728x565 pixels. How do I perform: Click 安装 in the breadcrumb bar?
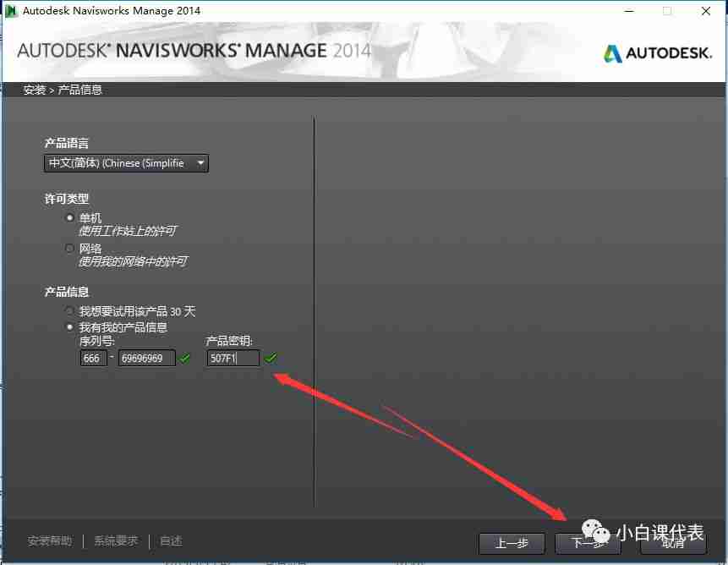click(x=34, y=89)
